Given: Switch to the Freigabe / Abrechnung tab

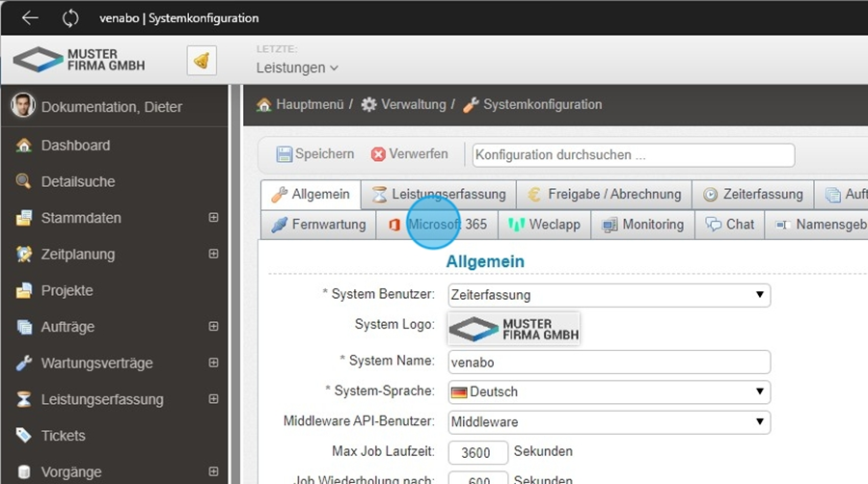Looking at the screenshot, I should click(x=605, y=195).
